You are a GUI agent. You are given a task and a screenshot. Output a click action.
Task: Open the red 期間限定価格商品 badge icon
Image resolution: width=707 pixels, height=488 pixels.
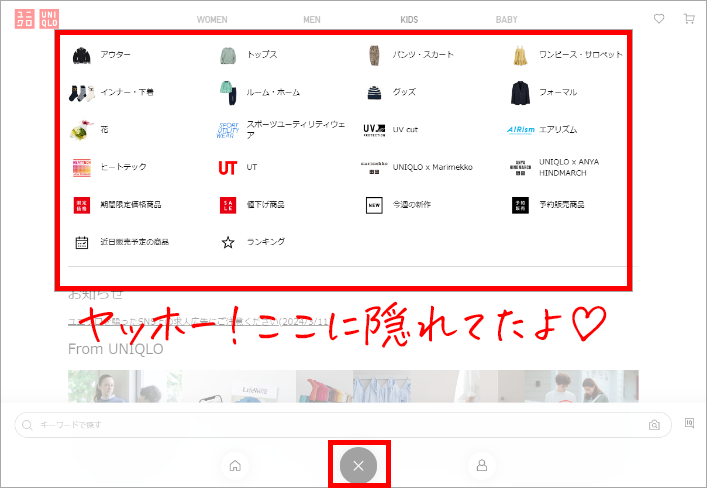click(82, 205)
